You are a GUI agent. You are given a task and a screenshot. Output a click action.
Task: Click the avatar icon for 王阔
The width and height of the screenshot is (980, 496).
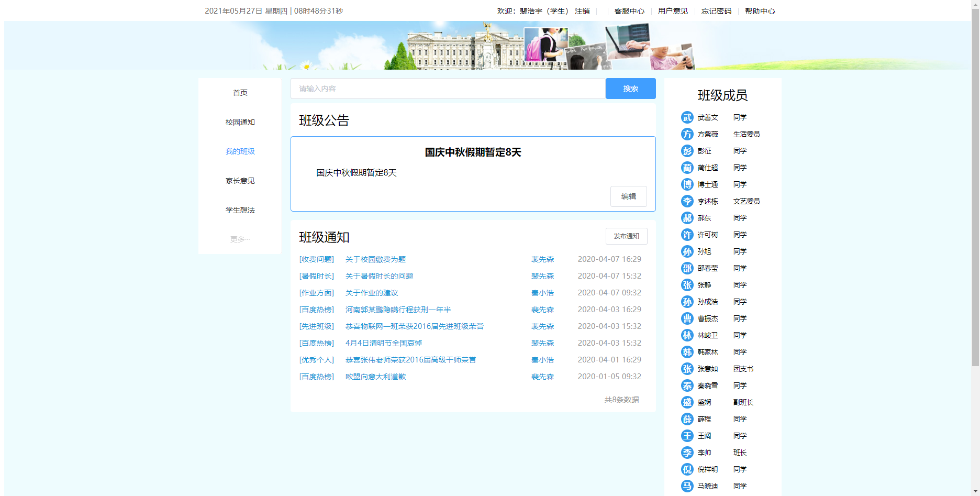point(687,436)
